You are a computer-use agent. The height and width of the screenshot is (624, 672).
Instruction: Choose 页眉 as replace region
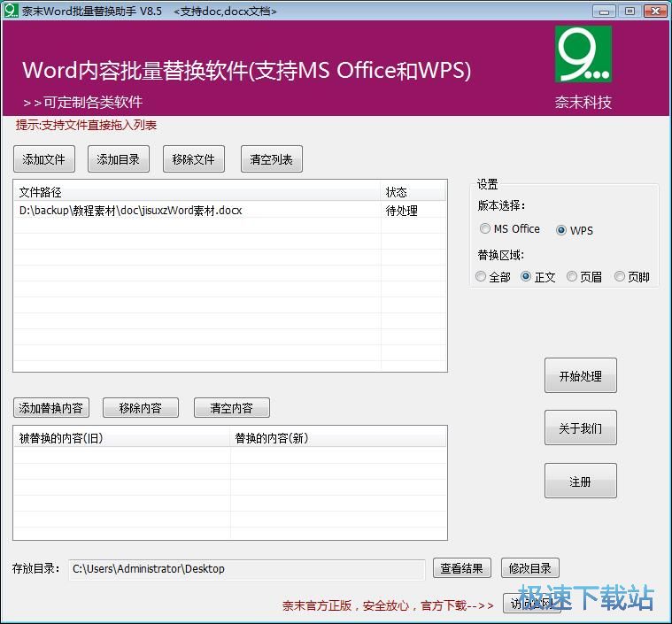tap(573, 277)
